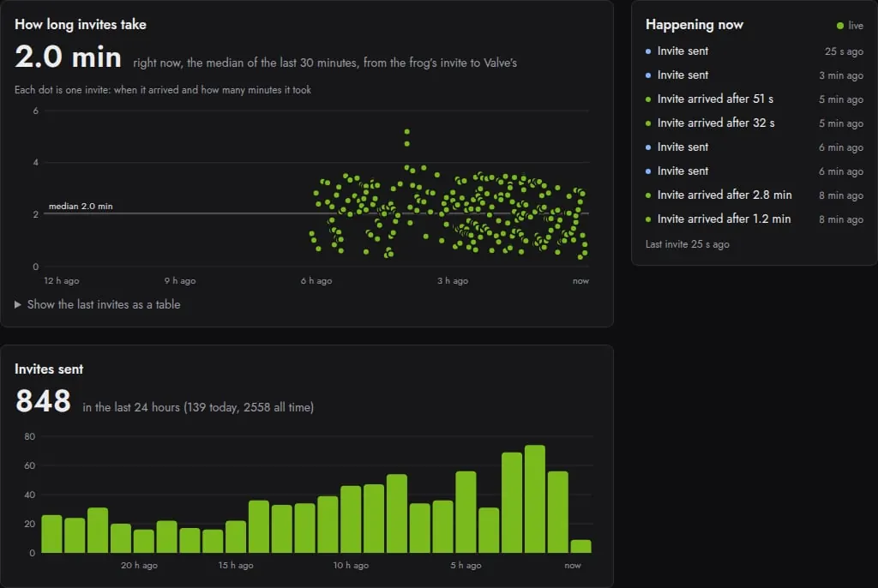The height and width of the screenshot is (588, 878).
Task: Click 'Invite arrived after 32 s' entry
Action: (x=755, y=123)
